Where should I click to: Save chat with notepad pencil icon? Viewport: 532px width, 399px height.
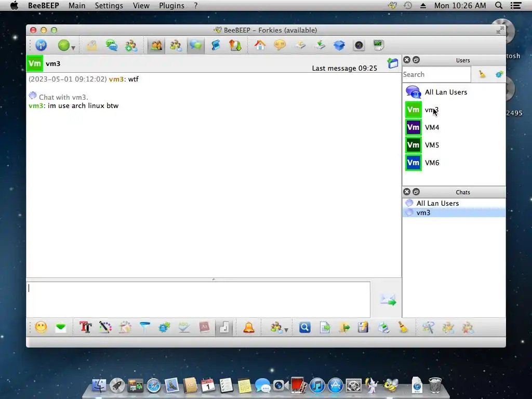pyautogui.click(x=363, y=327)
